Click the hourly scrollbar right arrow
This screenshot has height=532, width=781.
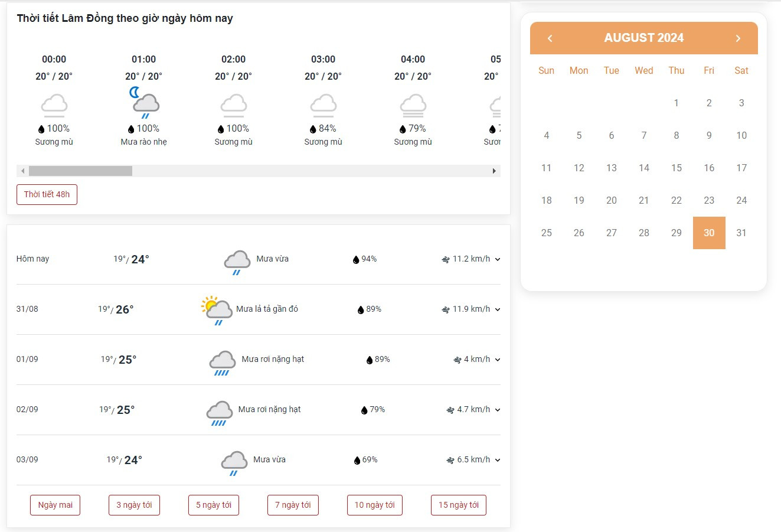(495, 171)
